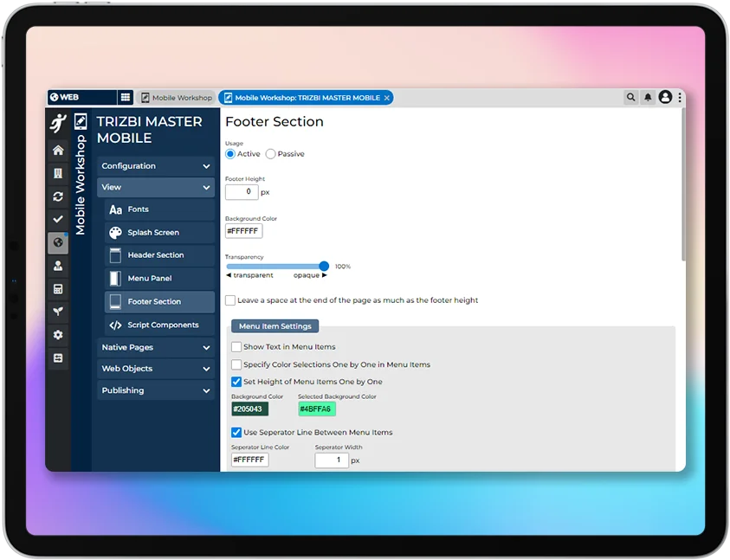
Task: Open the account avatar icon in the top bar
Action: pos(665,98)
